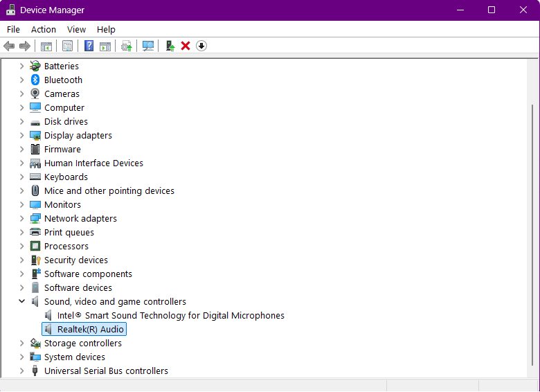Select the Realtek(R) Audio device
The image size is (540, 392).
90,329
